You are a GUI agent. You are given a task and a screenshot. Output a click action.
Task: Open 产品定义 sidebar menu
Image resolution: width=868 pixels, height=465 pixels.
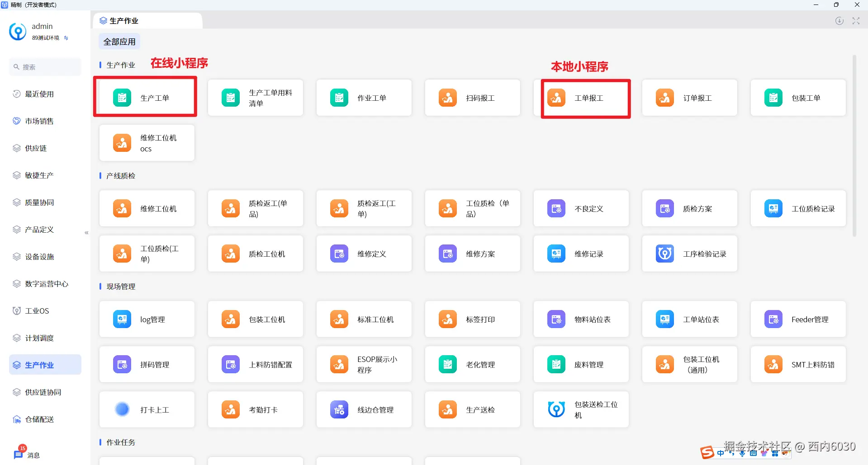click(45, 230)
